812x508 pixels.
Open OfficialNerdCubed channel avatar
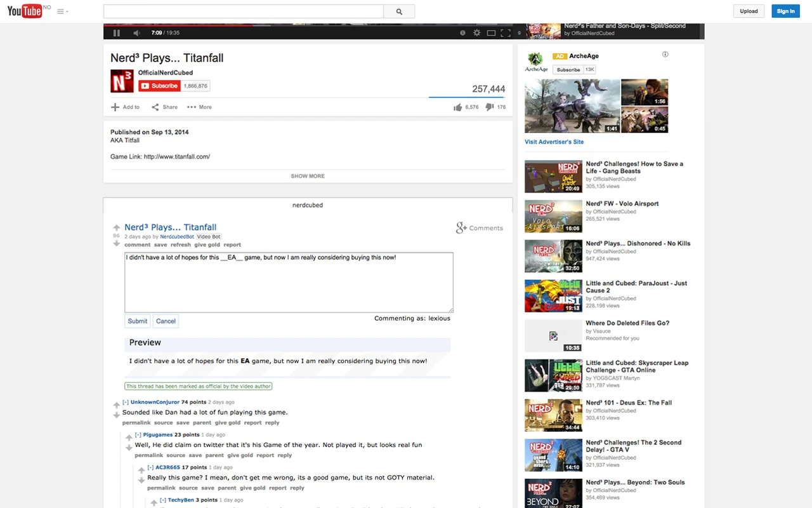[122, 81]
